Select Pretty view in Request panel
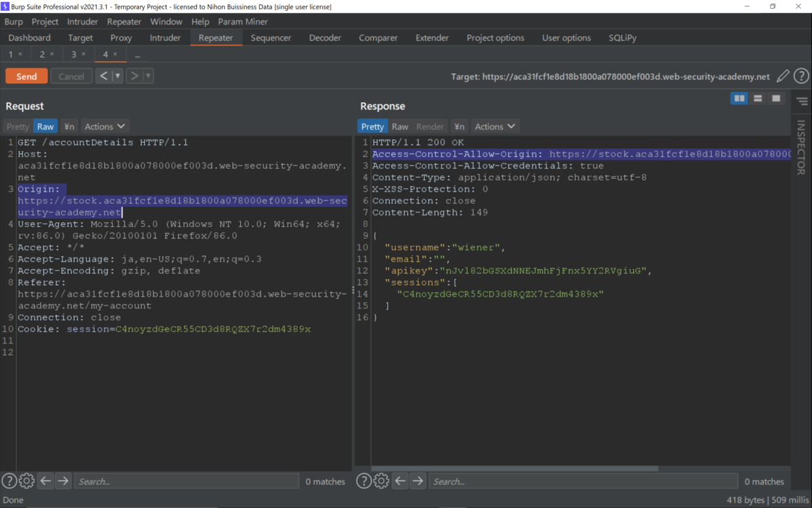 [18, 127]
